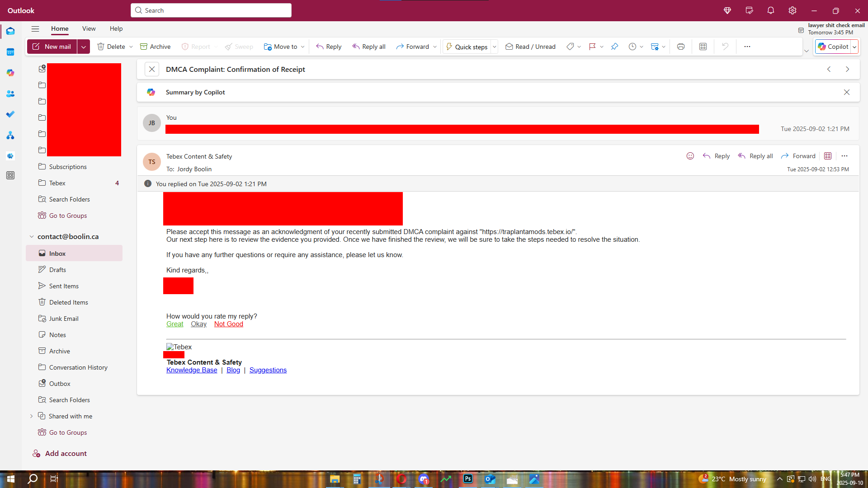Open the Junk Email folder
868x488 pixels.
pos(74,319)
